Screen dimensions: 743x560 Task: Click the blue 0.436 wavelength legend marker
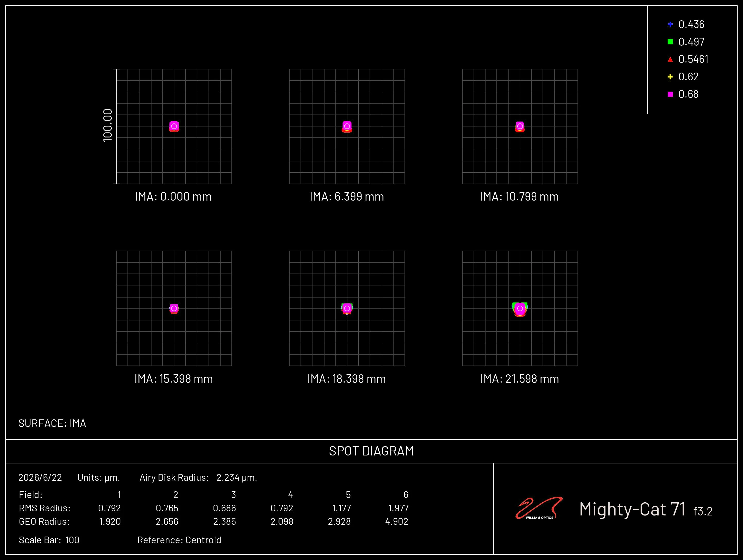click(670, 24)
